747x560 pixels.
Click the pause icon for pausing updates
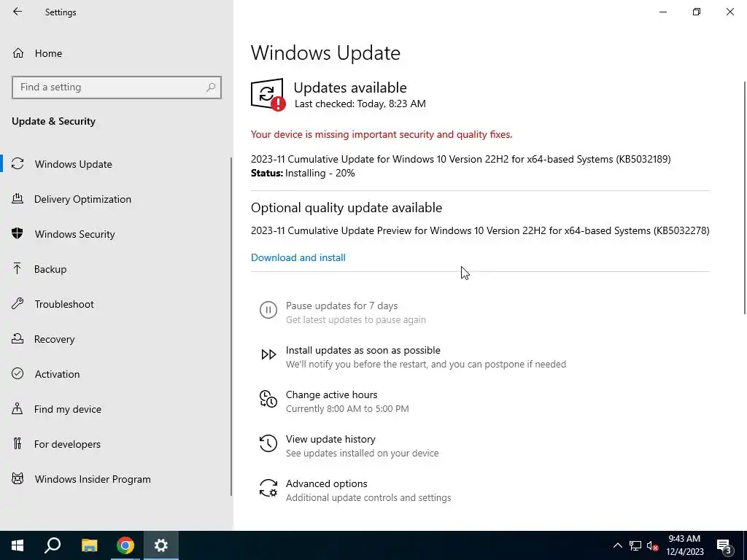click(x=268, y=310)
